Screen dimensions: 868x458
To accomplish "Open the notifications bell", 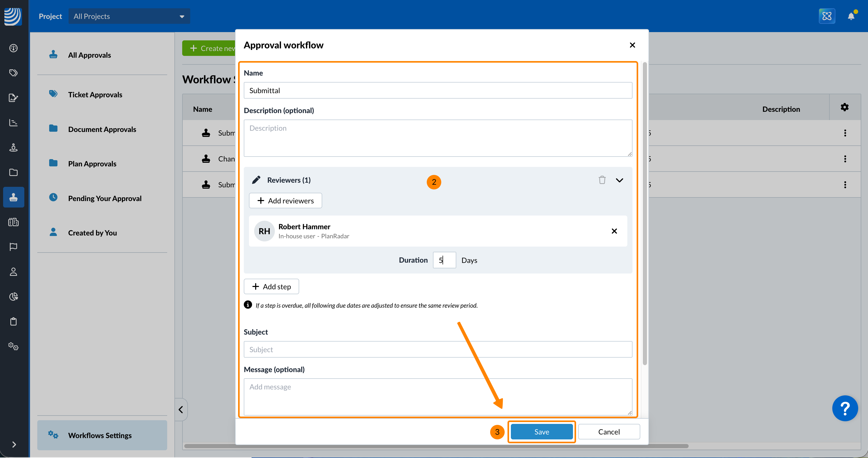I will coord(851,16).
